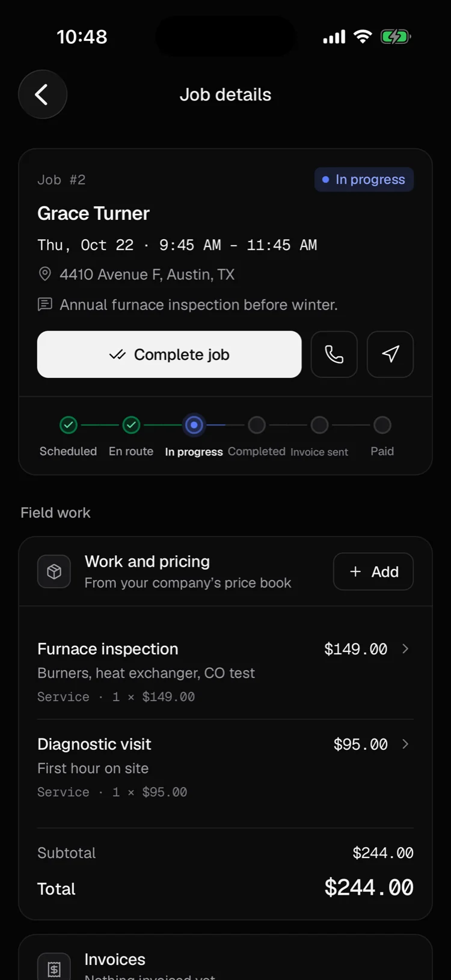451x980 pixels.
Task: Tap the battery charging icon
Action: click(x=396, y=37)
